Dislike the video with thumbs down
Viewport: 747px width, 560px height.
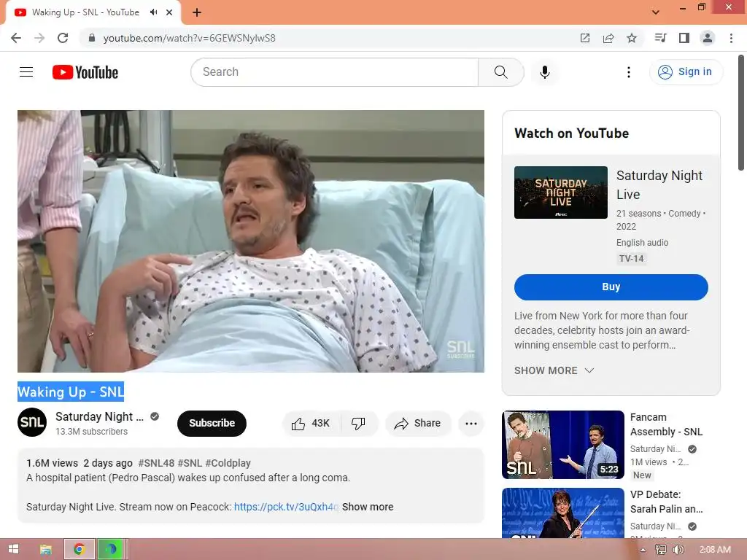359,424
